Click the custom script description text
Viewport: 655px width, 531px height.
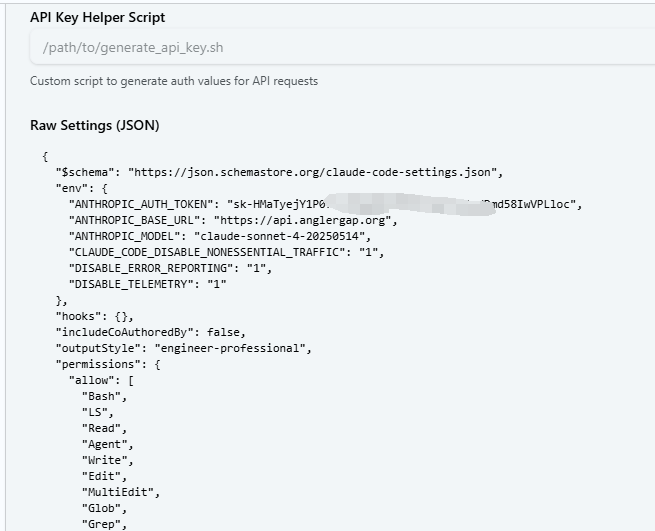pyautogui.click(x=174, y=81)
